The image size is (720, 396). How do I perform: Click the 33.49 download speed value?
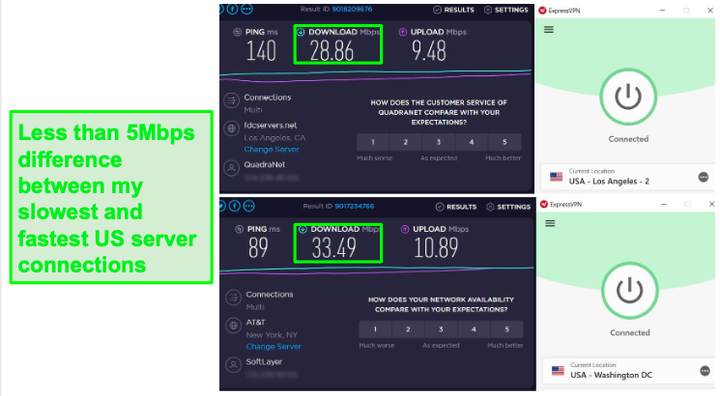tap(334, 248)
